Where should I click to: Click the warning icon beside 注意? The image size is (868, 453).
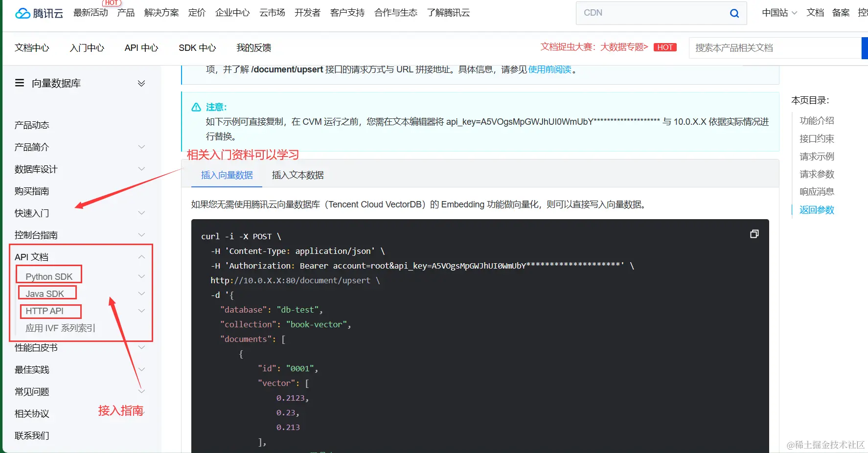(x=196, y=107)
